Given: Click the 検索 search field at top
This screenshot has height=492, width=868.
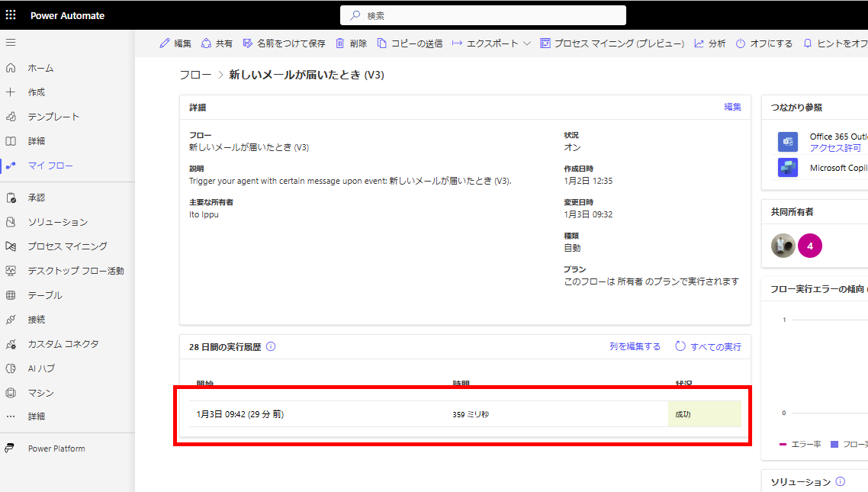Looking at the screenshot, I should 483,14.
